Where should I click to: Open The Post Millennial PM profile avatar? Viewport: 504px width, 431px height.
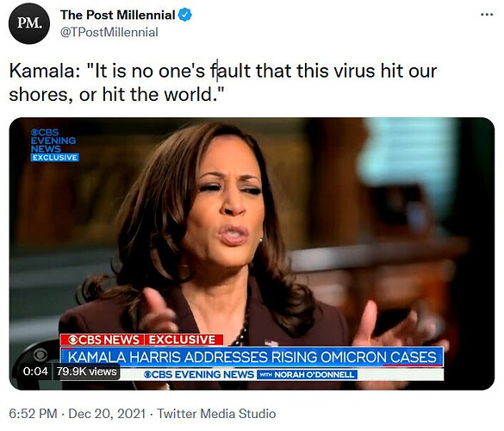[29, 23]
